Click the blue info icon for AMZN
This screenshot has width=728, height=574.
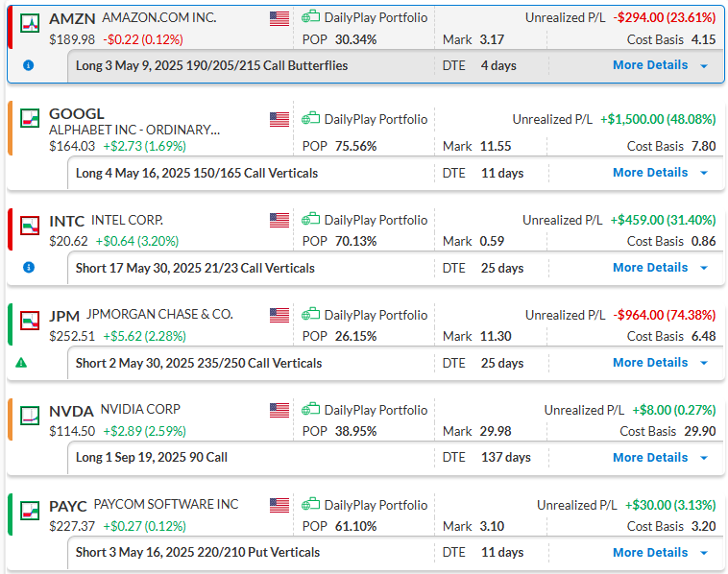coord(28,65)
